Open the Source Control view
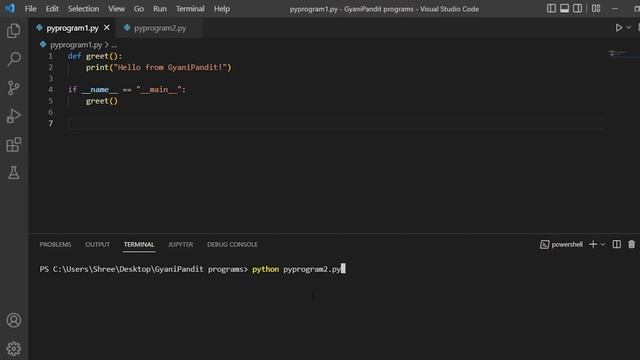 coord(13,88)
